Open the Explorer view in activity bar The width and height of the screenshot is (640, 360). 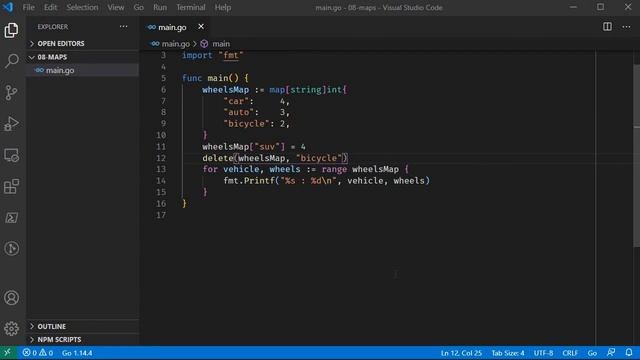pos(11,30)
